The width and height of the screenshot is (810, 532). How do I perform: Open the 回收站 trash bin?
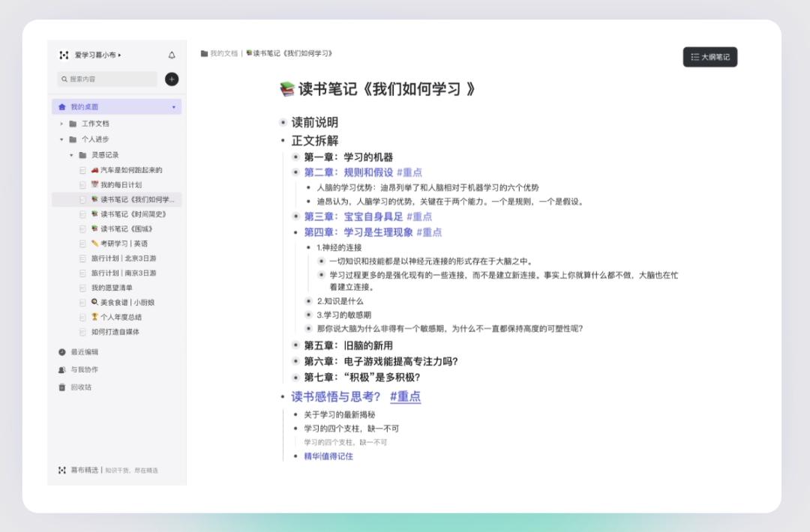(81, 387)
